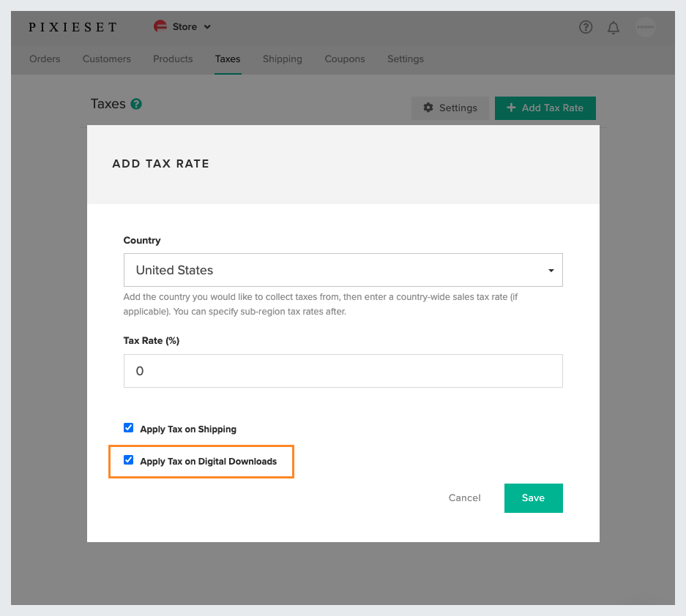Go to the Coupons tab
686x616 pixels.
coord(344,59)
